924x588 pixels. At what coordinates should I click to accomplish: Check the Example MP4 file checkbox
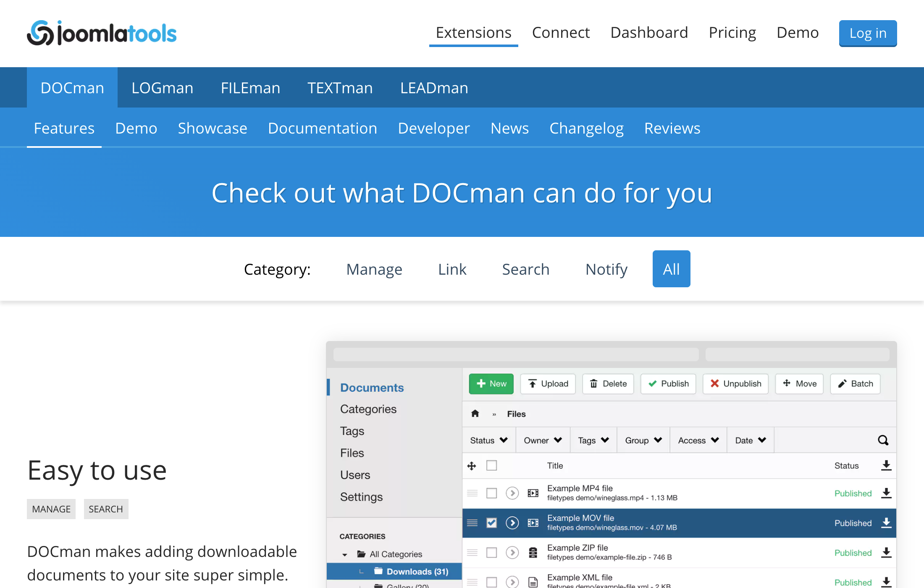click(x=491, y=493)
